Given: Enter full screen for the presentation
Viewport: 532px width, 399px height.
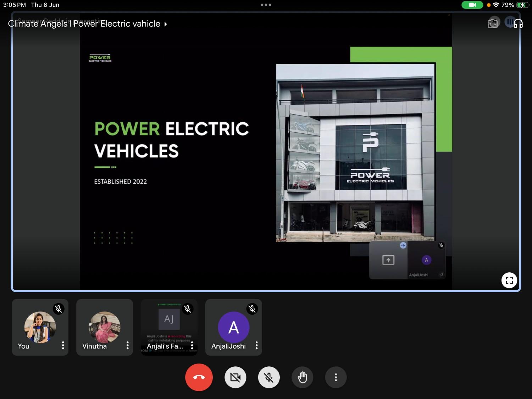Looking at the screenshot, I should pyautogui.click(x=509, y=280).
